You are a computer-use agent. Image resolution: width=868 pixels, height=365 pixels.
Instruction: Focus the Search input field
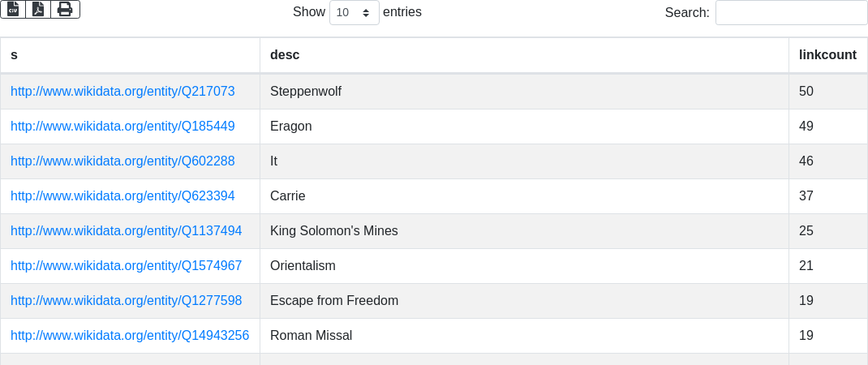pyautogui.click(x=792, y=12)
